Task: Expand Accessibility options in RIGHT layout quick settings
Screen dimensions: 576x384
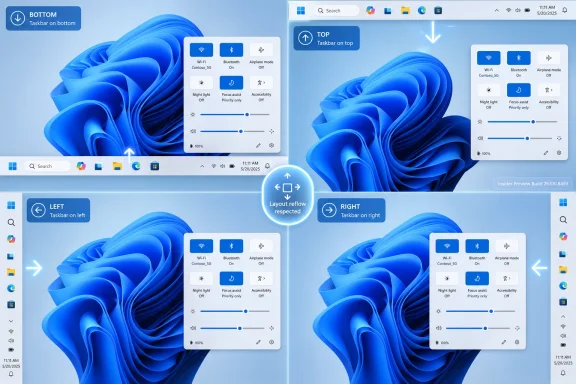Action: point(507,279)
